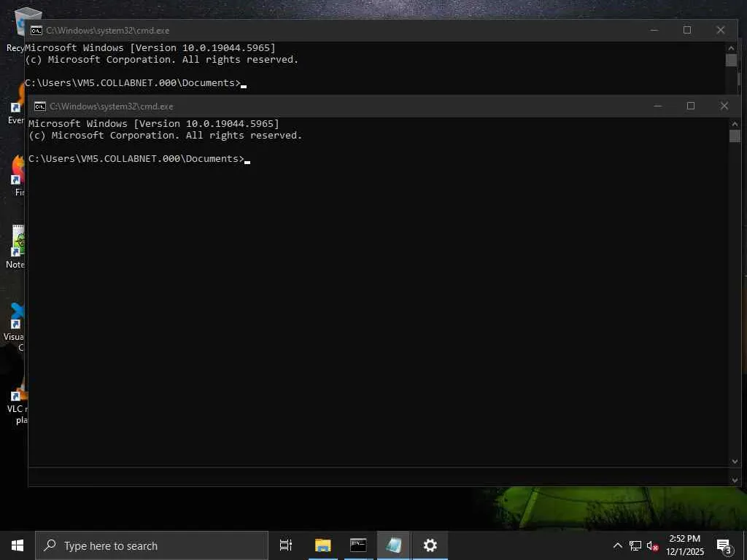The image size is (747, 560).
Task: Select the Everything desktop shortcut
Action: pos(18,104)
